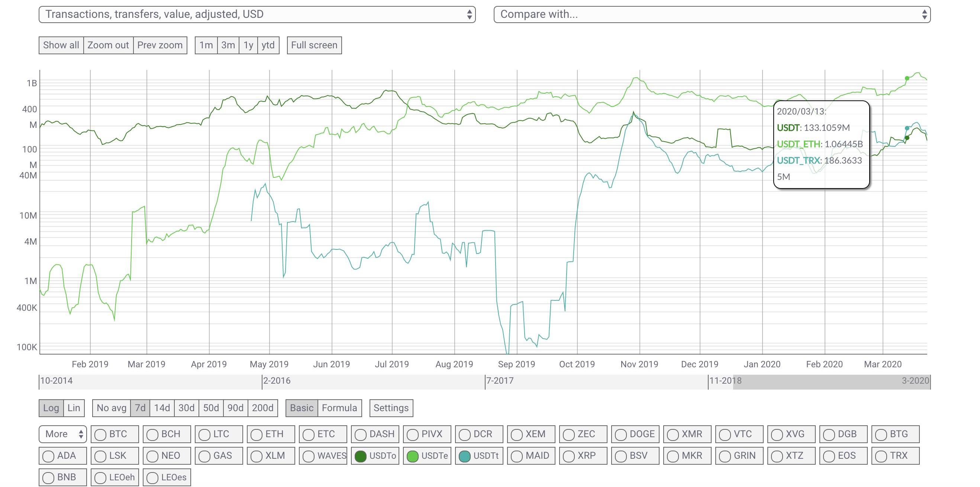Select 200d moving average
Image resolution: width=980 pixels, height=487 pixels.
coord(263,408)
